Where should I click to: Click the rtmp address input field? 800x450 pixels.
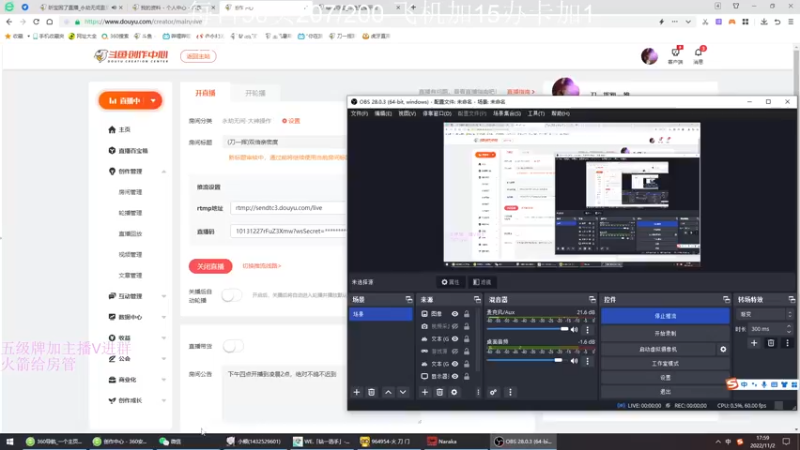(x=289, y=208)
